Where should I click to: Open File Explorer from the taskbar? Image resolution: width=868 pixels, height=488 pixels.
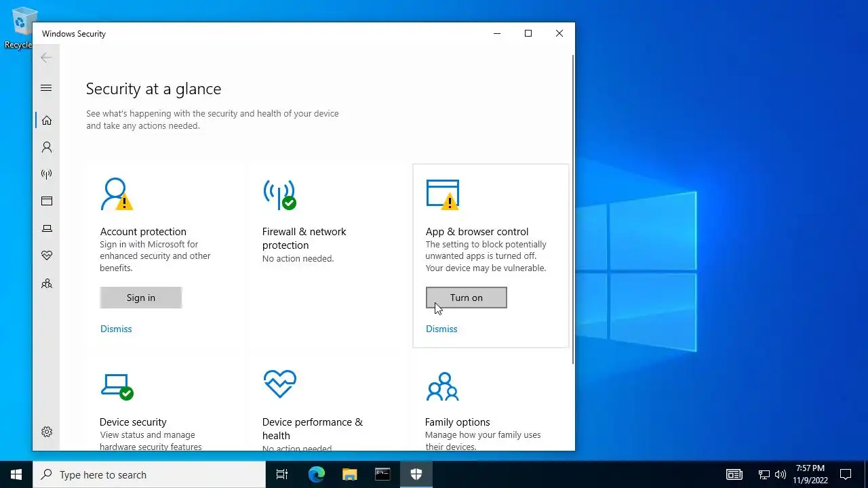[349, 474]
